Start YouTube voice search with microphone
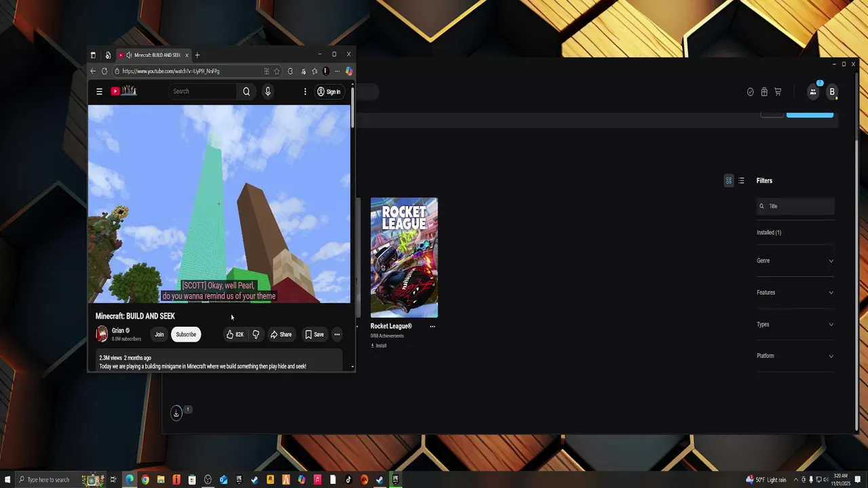Screen dimensions: 868x488 tap(268, 91)
